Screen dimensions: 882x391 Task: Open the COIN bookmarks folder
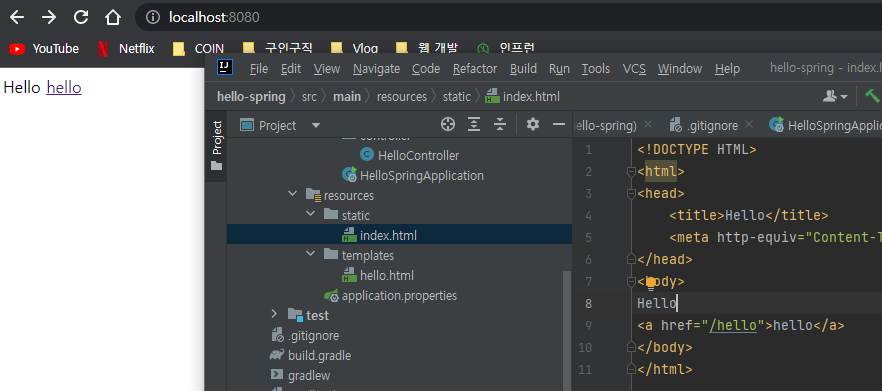click(x=199, y=49)
